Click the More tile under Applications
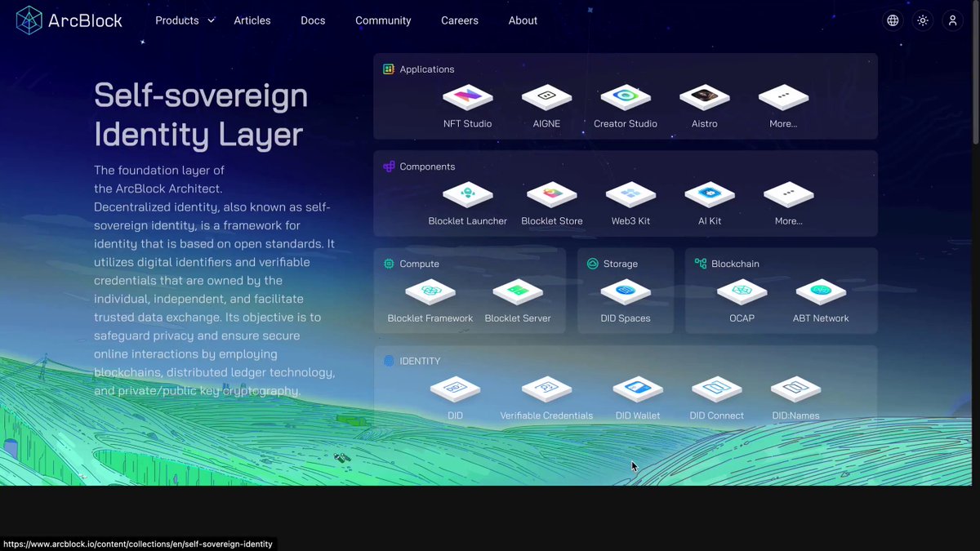Viewport: 980px width, 551px height. (783, 107)
